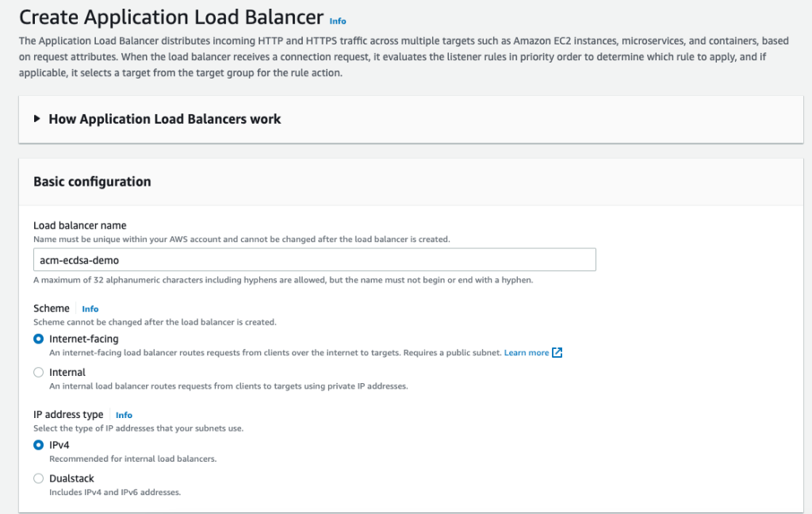Screen dimensions: 812x514
Task: Open the Info link next to the page title
Action: click(x=338, y=21)
